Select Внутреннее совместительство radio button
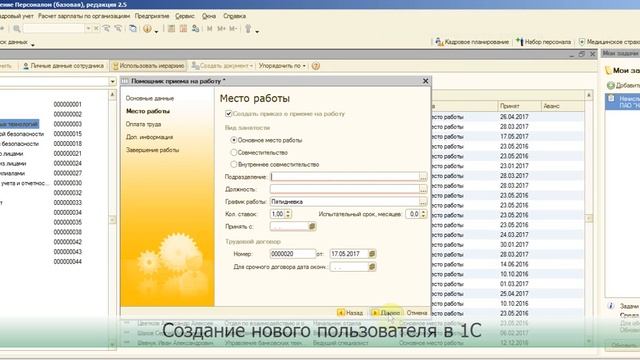This screenshot has height=360, width=640. [234, 164]
